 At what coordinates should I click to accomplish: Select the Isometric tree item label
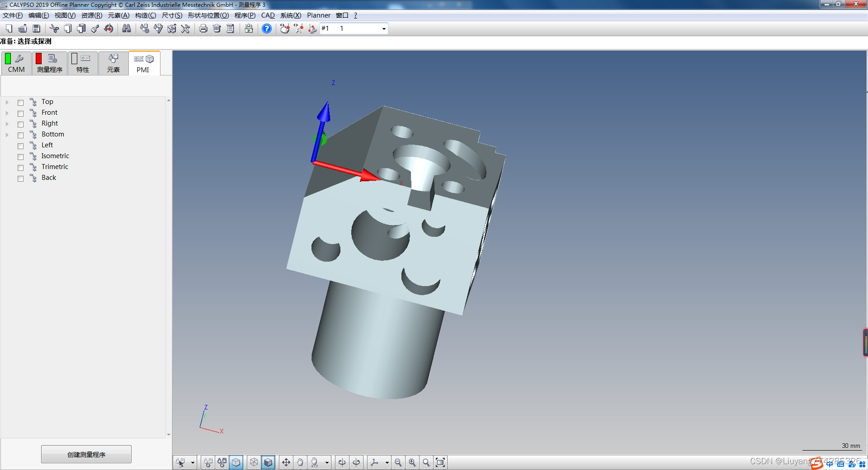55,156
